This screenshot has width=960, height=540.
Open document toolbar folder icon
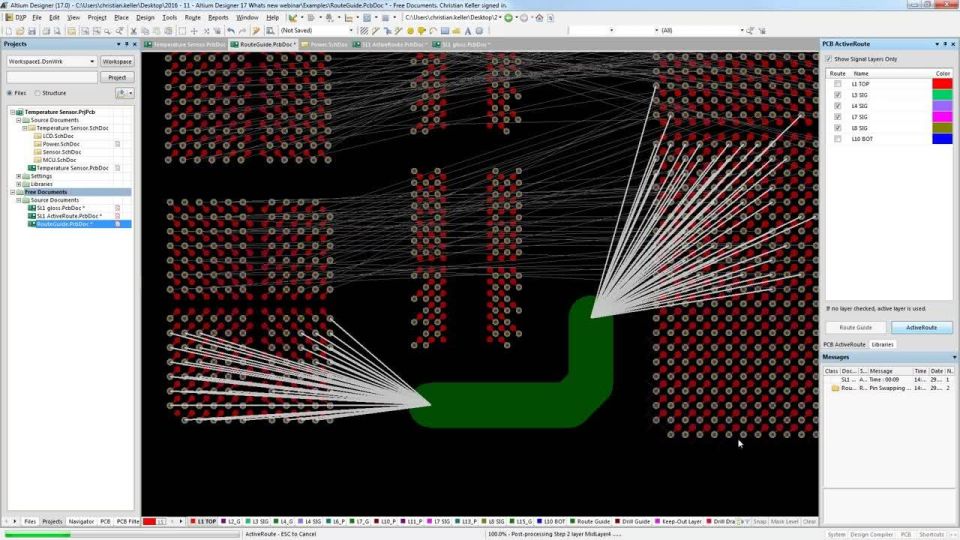pyautogui.click(x=20, y=31)
